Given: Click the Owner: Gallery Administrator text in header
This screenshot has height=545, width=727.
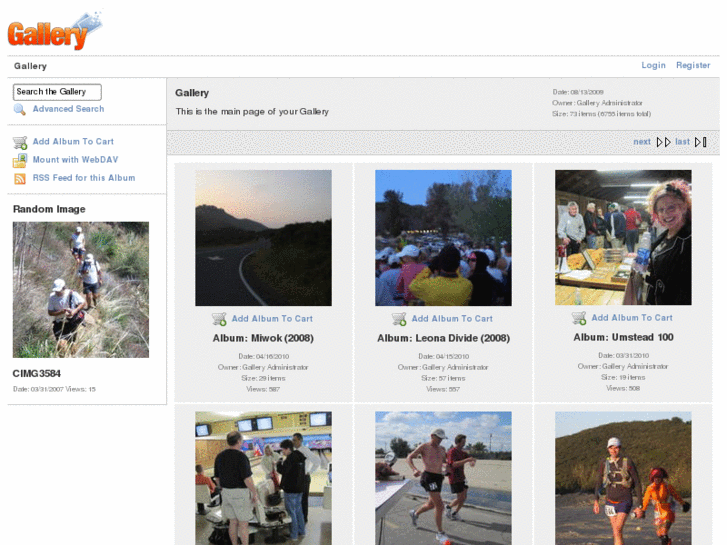Looking at the screenshot, I should point(597,103).
